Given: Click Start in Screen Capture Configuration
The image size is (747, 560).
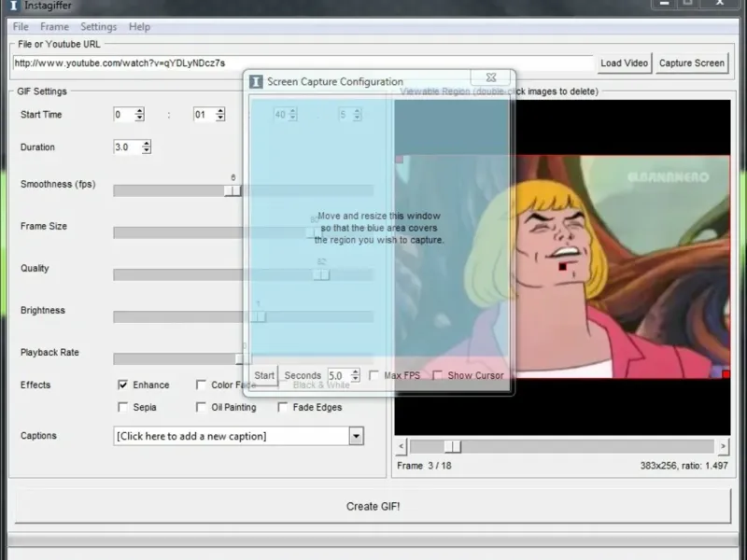Looking at the screenshot, I should [264, 375].
